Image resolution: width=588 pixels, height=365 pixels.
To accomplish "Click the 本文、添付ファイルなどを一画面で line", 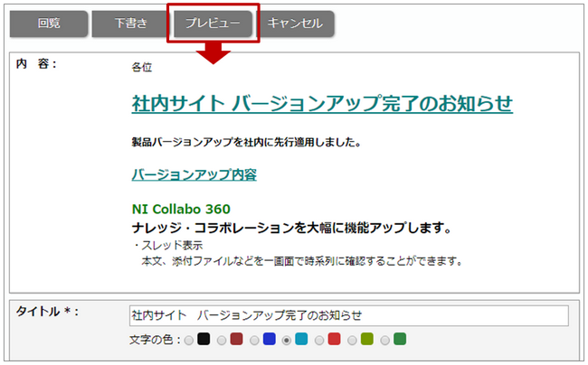I will [x=302, y=261].
